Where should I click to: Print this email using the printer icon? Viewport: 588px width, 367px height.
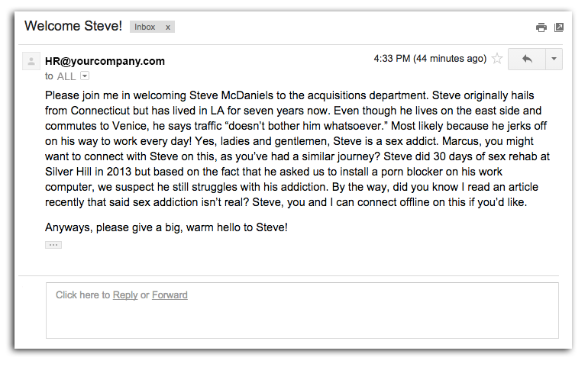tap(541, 27)
